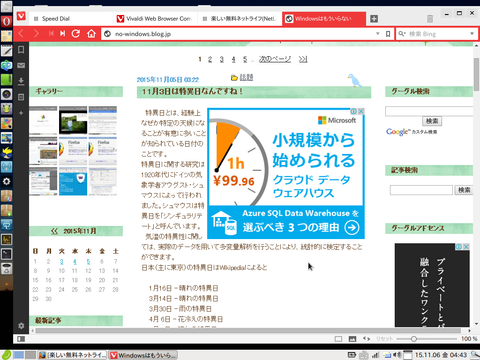This screenshot has height=360, width=480.
Task: Bookmark this page from the address bar
Action: 388,34
